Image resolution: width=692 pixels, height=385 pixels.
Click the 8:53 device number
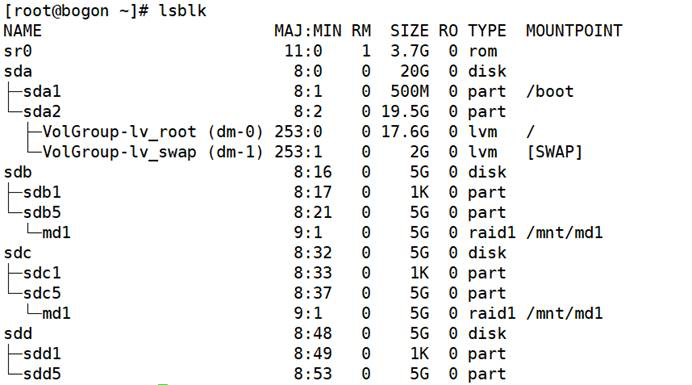tap(312, 374)
